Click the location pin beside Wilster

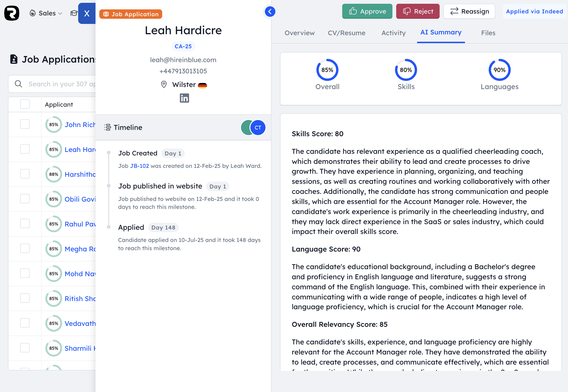click(x=164, y=84)
